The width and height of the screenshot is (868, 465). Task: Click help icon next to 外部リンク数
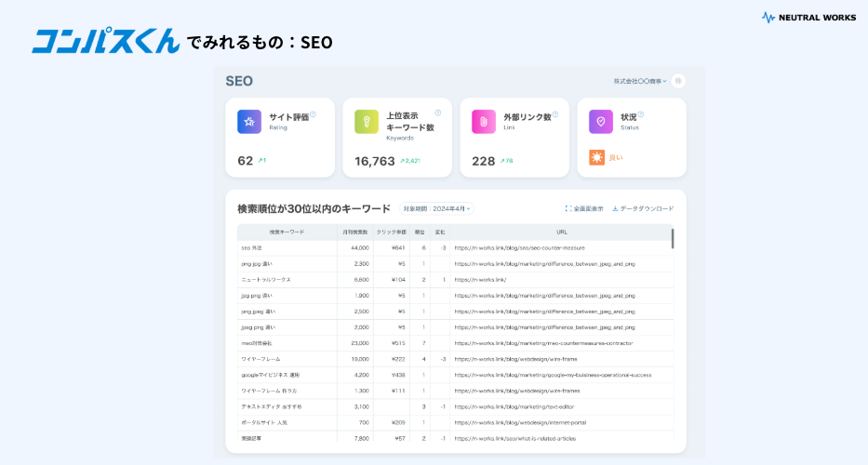555,114
